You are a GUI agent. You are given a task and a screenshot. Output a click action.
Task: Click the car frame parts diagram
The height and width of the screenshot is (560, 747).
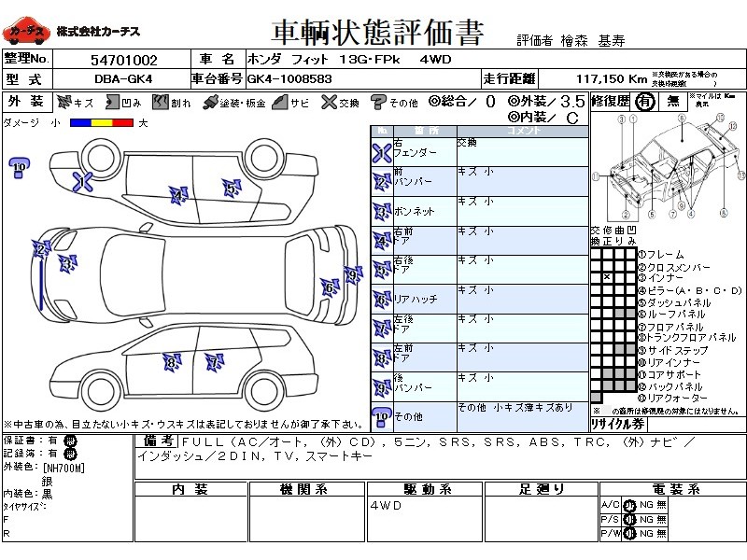coord(668,167)
